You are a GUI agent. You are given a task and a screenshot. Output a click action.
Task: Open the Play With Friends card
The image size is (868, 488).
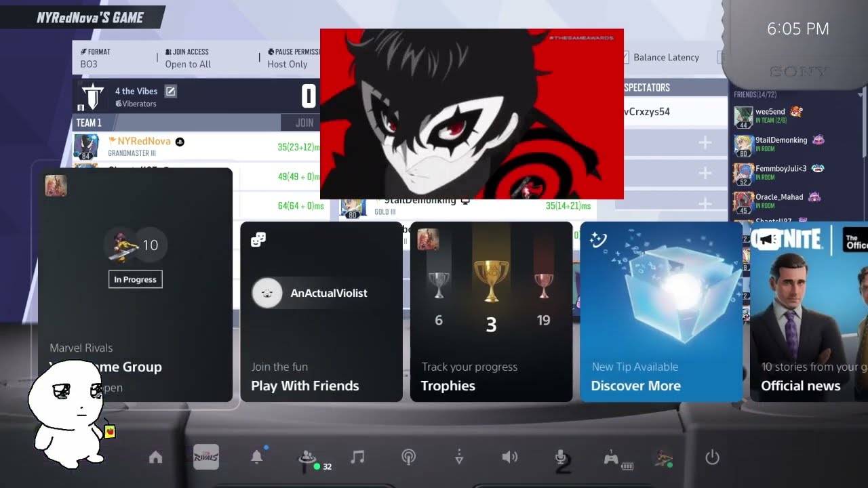click(x=321, y=312)
